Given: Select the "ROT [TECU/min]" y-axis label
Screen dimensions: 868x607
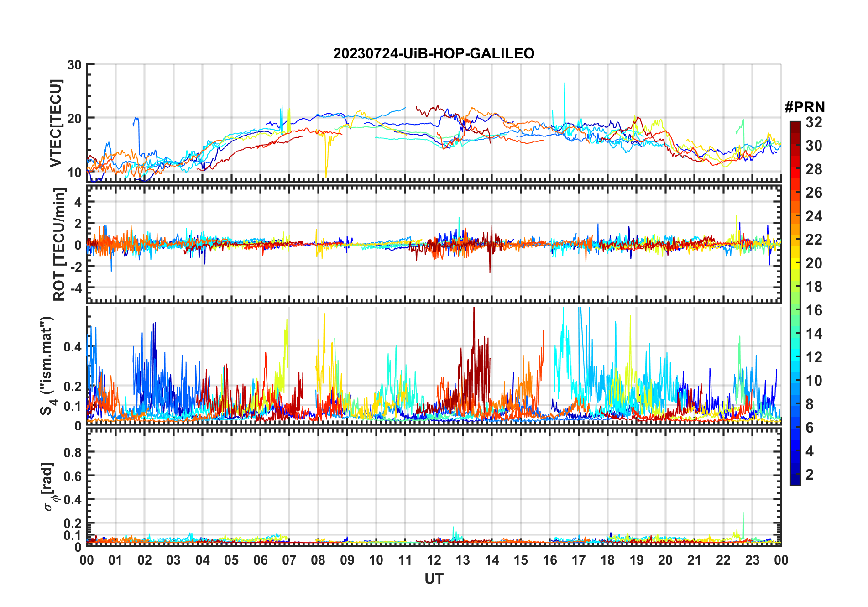Looking at the screenshot, I should (59, 244).
